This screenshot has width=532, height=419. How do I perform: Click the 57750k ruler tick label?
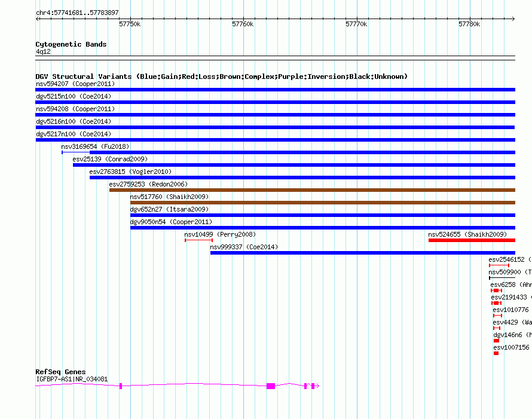coord(130,24)
